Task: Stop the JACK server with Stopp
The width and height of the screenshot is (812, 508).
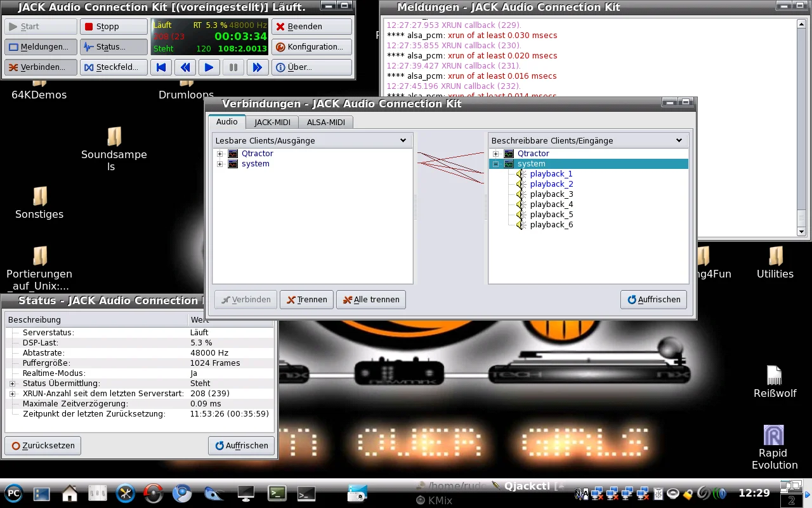Action: point(114,27)
